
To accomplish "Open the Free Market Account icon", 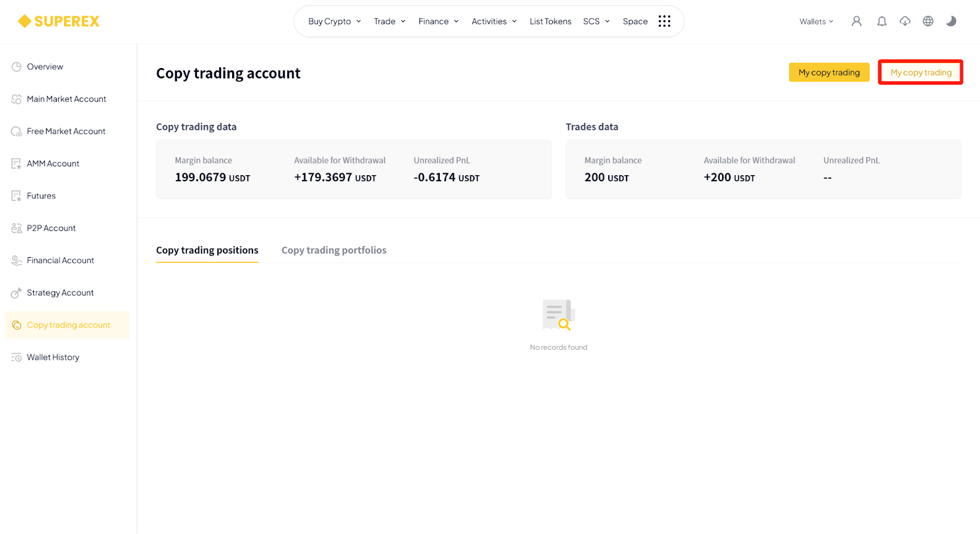I will pyautogui.click(x=17, y=132).
